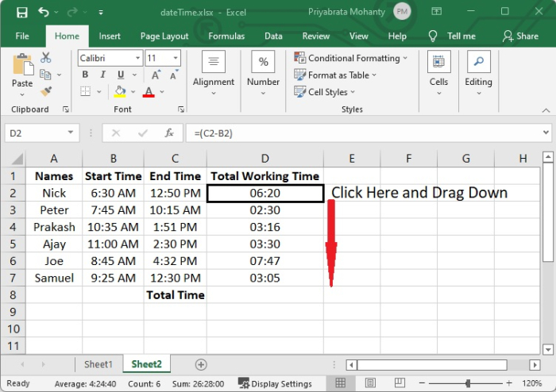Add a new sheet with plus icon
Viewport: 556px width, 392px height.
[201, 364]
